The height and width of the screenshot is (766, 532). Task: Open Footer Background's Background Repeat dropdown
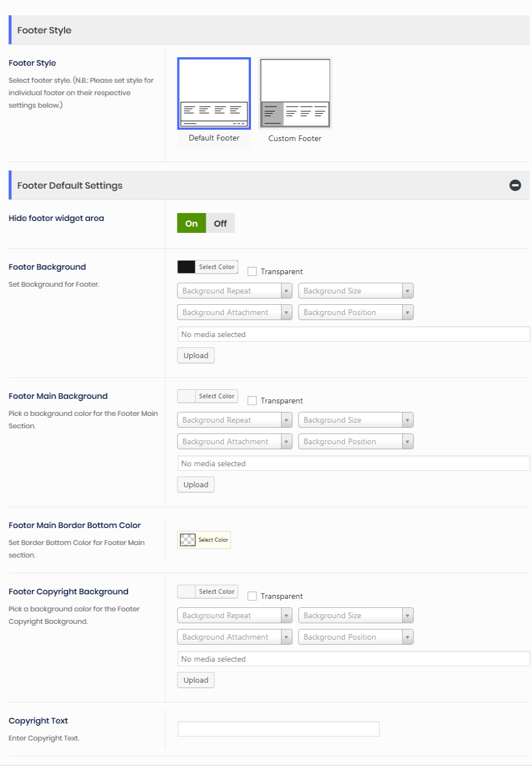tap(235, 291)
